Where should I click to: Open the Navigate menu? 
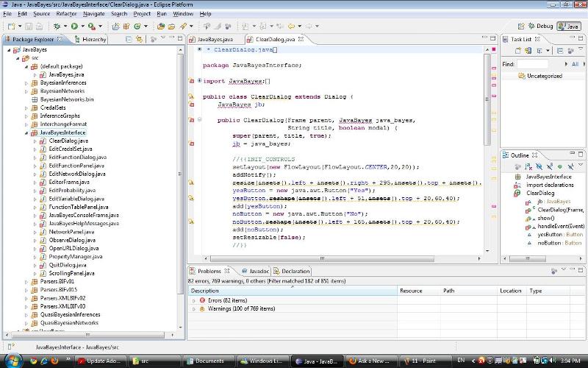(x=94, y=13)
